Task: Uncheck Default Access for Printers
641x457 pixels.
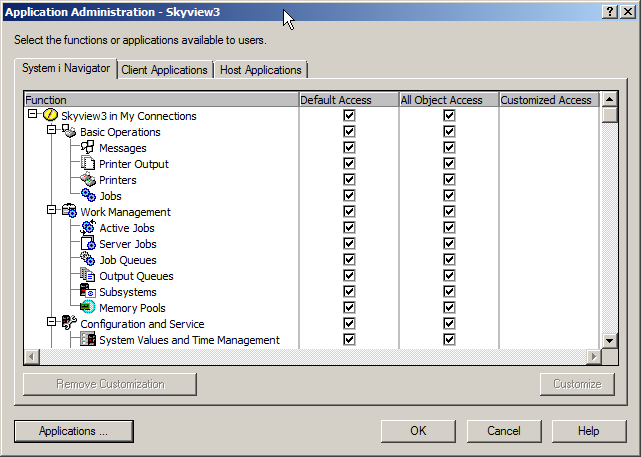Action: [x=349, y=179]
